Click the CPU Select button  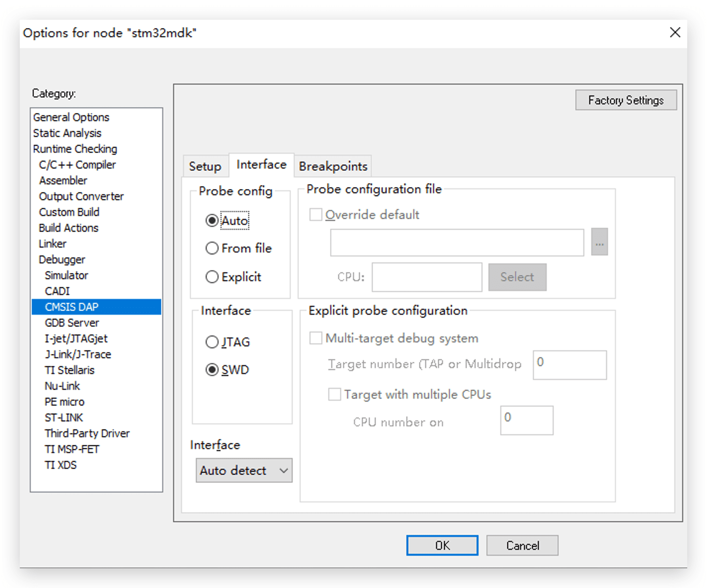517,277
